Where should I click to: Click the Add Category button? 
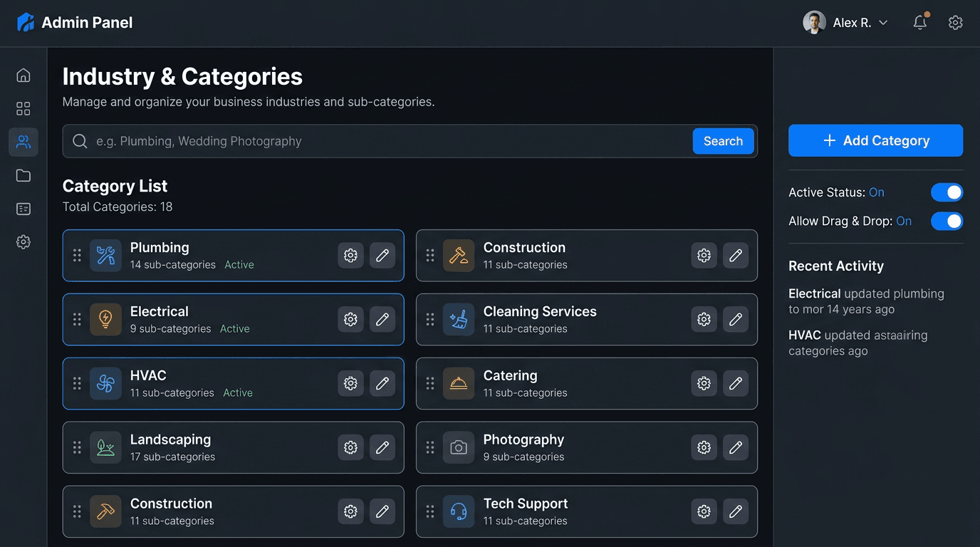click(875, 141)
